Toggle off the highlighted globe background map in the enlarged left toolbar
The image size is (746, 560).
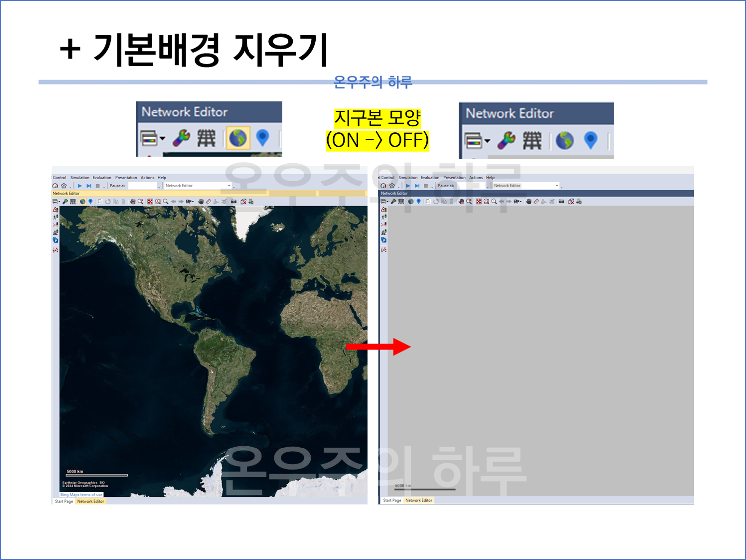pos(238,138)
